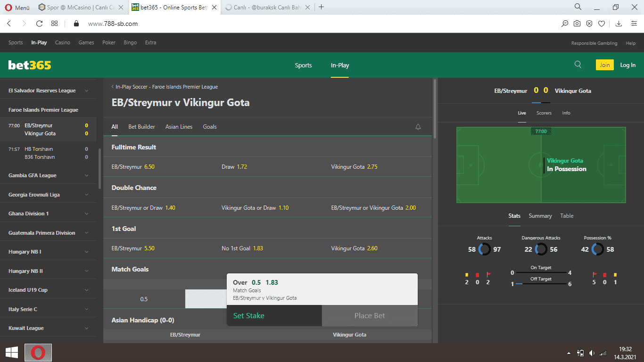Pick Vikingur Gota fulltime result 2.75
The image size is (644, 362).
click(377, 167)
